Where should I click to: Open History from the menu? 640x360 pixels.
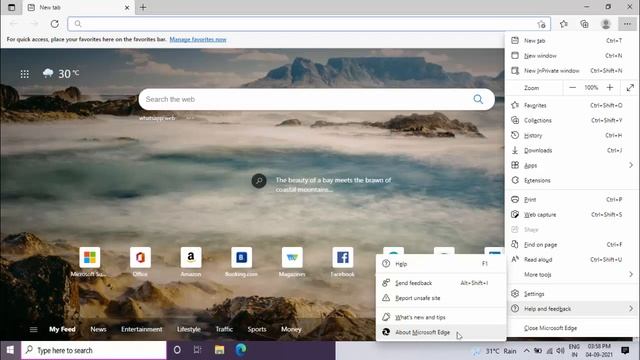coord(572,136)
